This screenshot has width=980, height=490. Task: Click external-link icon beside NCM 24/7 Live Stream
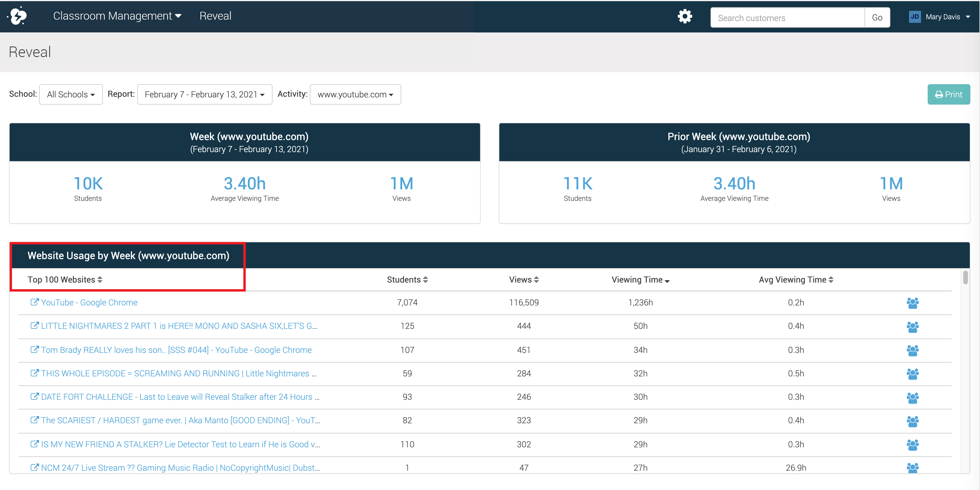pos(34,467)
